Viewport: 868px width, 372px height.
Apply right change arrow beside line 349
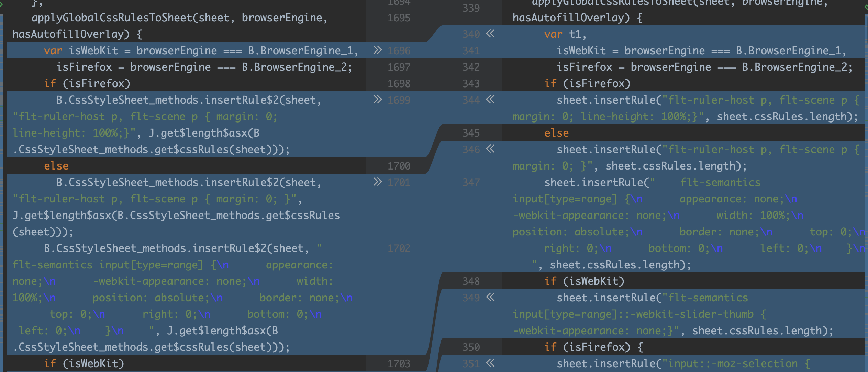click(490, 297)
